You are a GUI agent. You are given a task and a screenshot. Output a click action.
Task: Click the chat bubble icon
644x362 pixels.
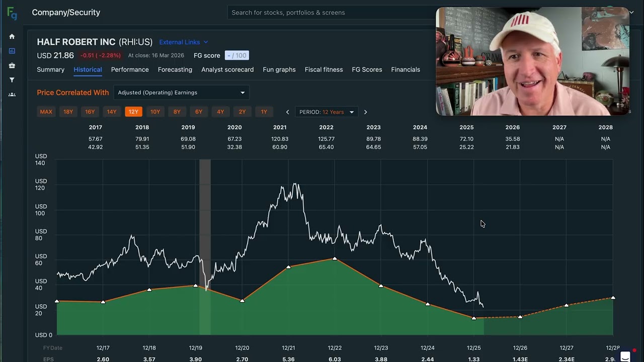click(625, 356)
